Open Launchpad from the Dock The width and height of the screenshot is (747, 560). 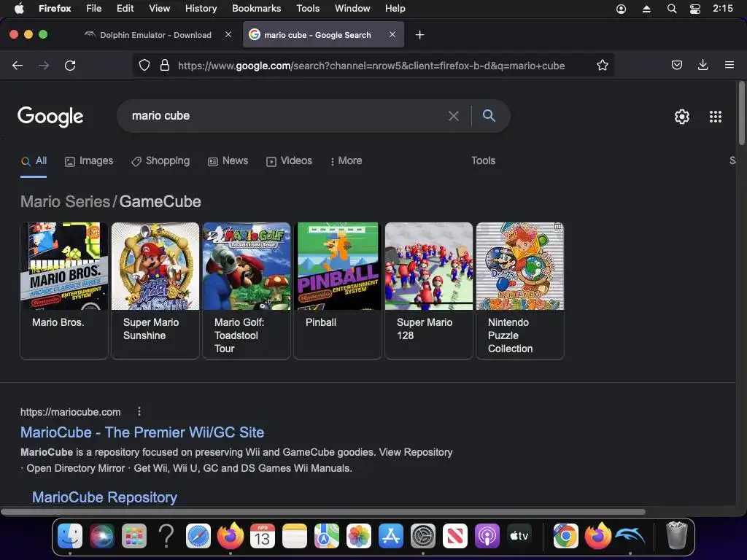click(134, 536)
